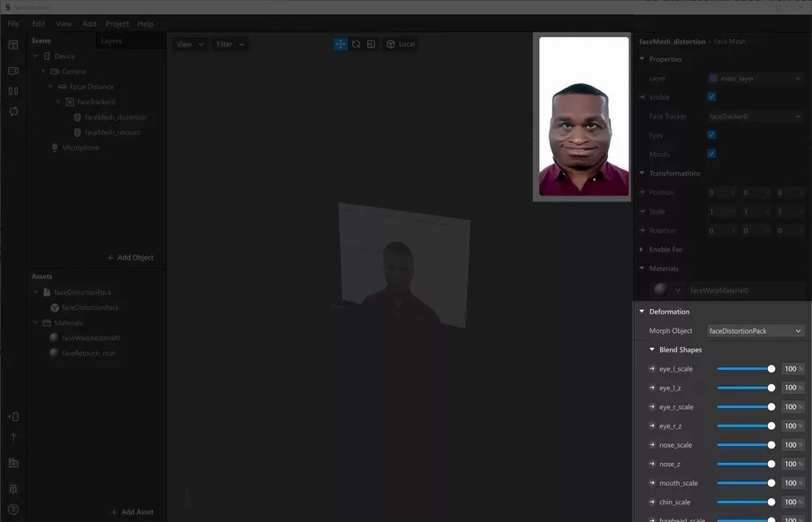Click the bug report icon

coord(13,488)
